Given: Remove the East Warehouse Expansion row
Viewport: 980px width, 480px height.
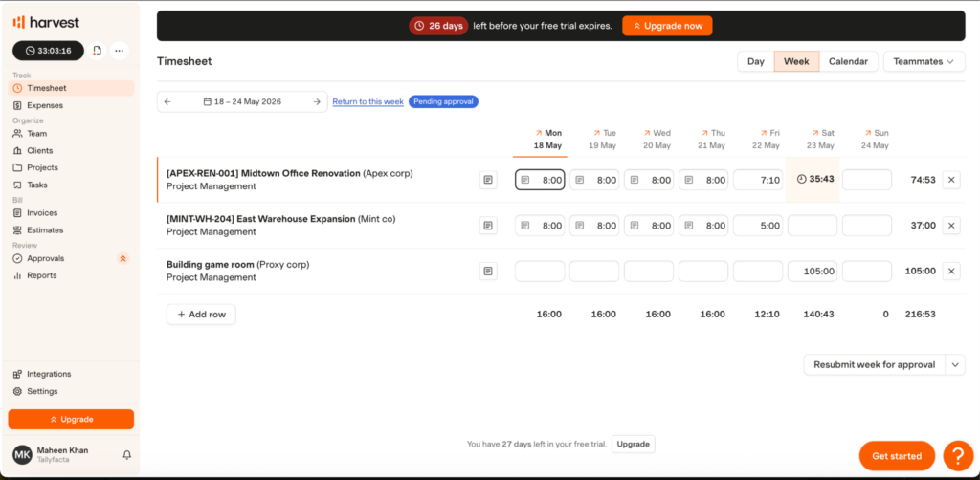Looking at the screenshot, I should (x=951, y=226).
